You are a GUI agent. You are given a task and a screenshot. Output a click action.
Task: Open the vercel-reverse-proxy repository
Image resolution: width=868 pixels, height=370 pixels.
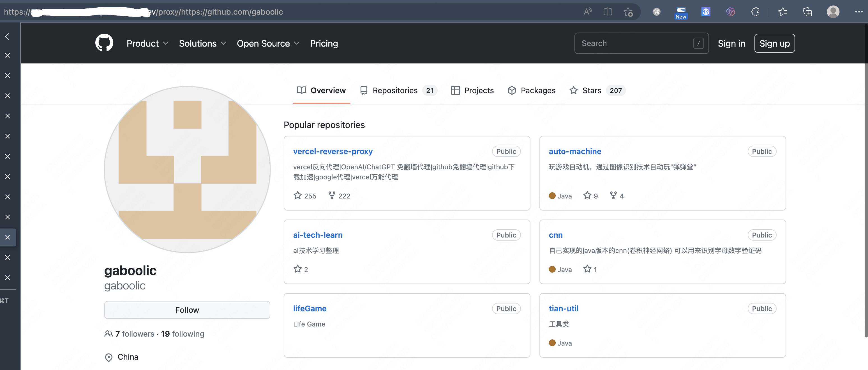click(x=333, y=150)
